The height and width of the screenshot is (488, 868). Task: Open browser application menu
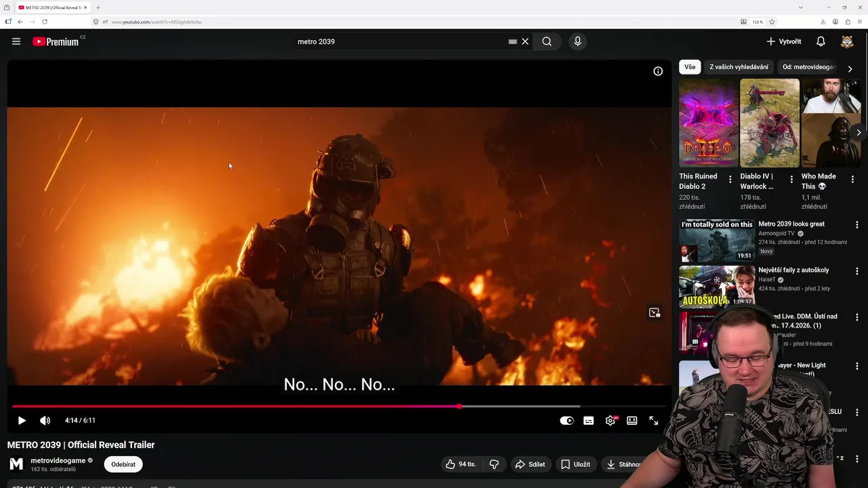click(860, 22)
